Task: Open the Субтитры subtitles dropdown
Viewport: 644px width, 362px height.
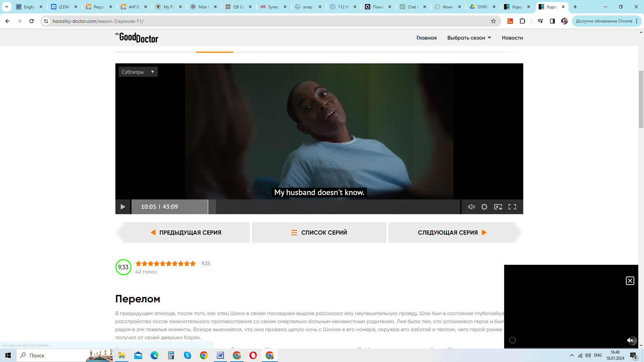Action: pos(138,72)
